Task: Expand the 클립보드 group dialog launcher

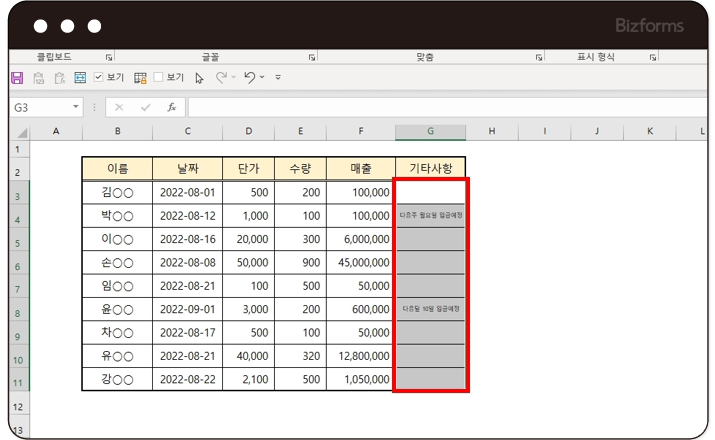Action: (x=109, y=58)
